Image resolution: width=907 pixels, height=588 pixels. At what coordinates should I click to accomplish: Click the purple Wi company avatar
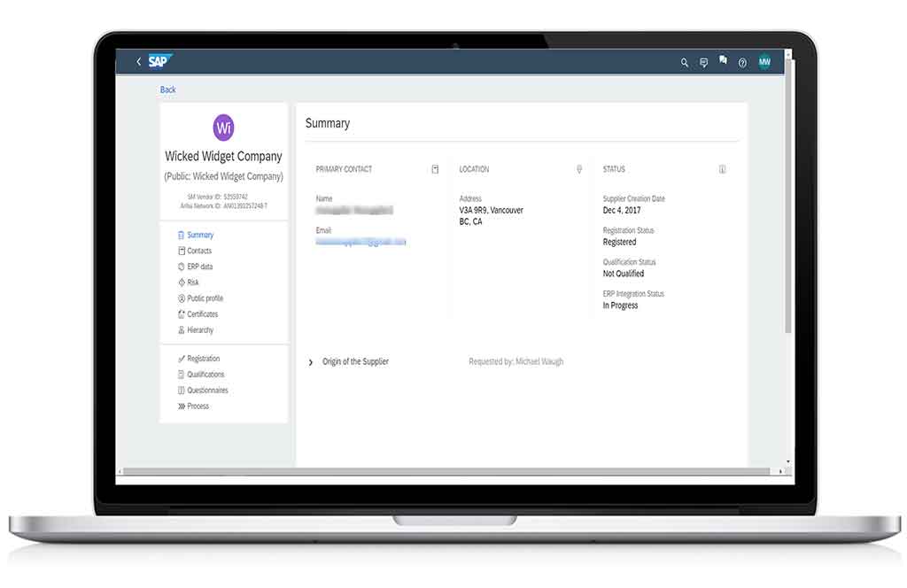pos(224,128)
